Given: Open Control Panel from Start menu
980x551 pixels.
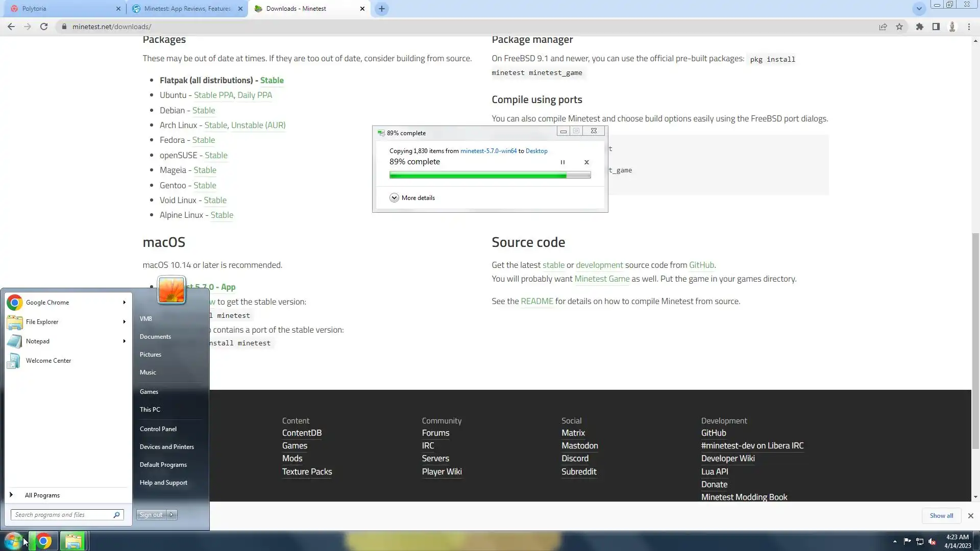Looking at the screenshot, I should click(x=158, y=429).
